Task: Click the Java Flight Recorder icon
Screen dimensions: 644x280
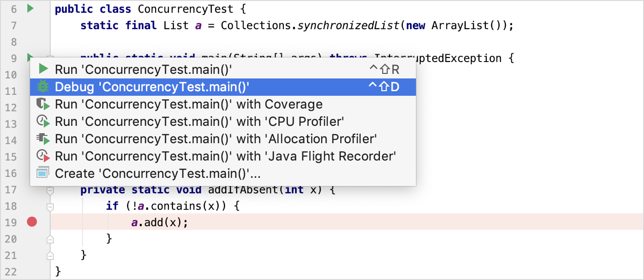Action: (x=43, y=156)
